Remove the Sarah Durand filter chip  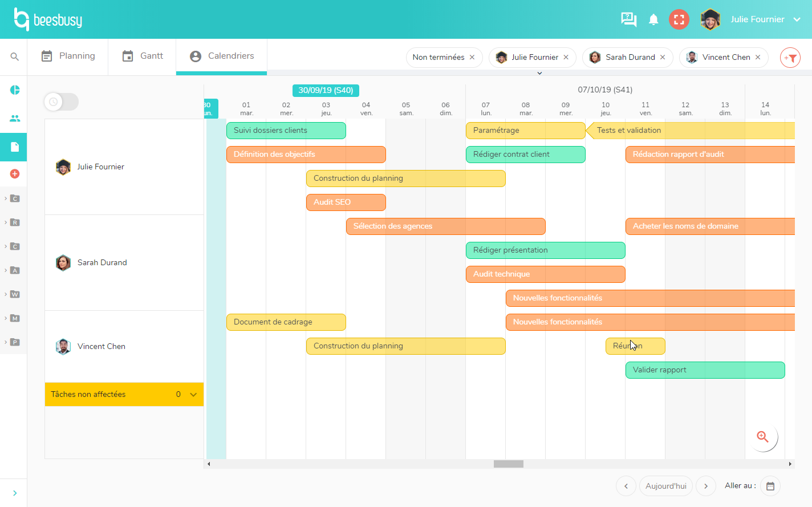663,58
